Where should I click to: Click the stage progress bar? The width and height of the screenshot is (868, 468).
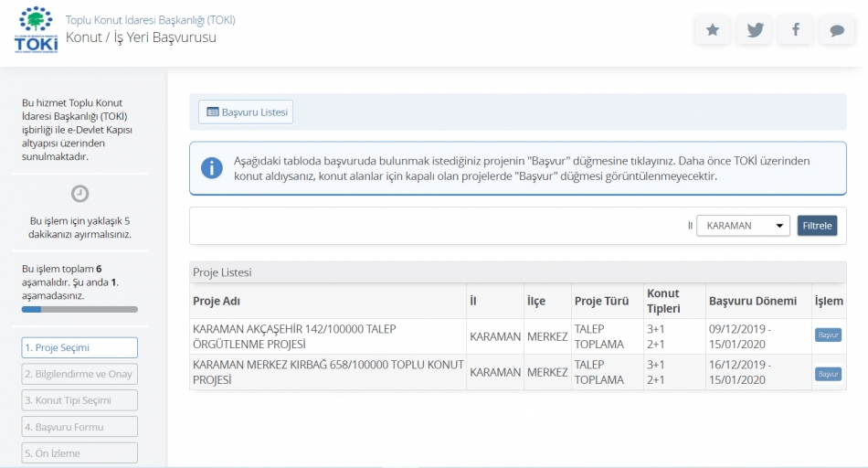pos(79,310)
